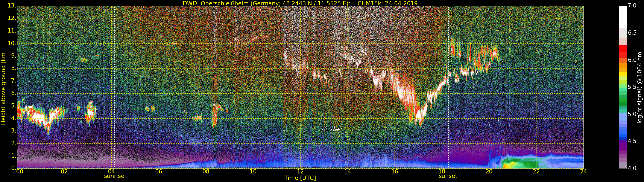
Task: Click the Height above ground [km] title
Action: pyautogui.click(x=3, y=88)
